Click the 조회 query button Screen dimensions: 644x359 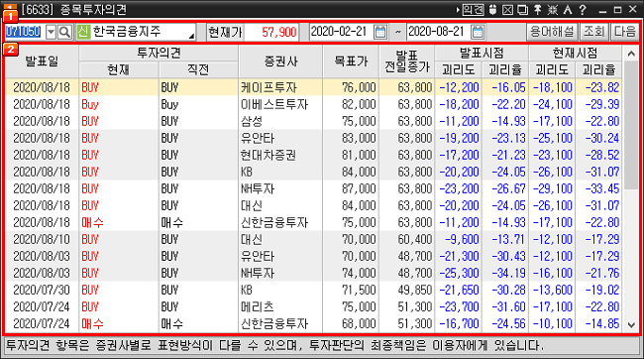pos(593,32)
